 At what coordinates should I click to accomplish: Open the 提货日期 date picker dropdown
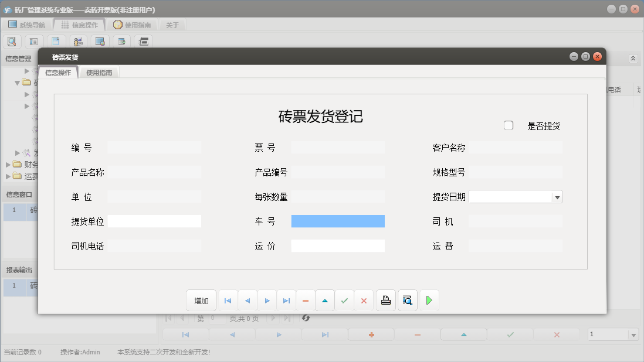556,196
